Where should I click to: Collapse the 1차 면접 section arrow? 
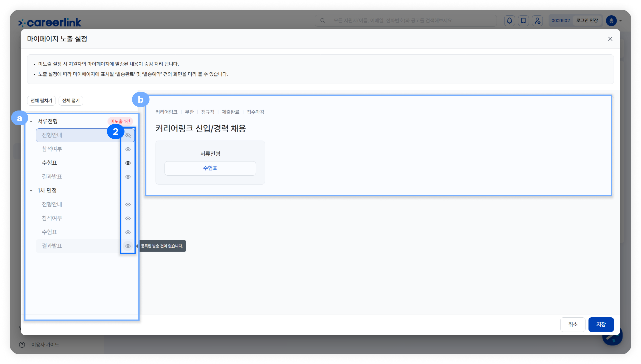click(x=31, y=191)
